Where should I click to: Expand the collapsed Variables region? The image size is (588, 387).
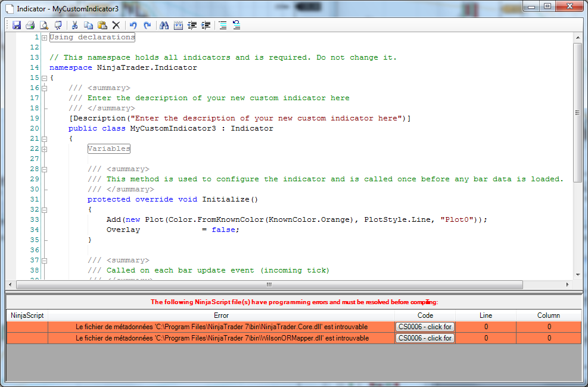coord(44,149)
